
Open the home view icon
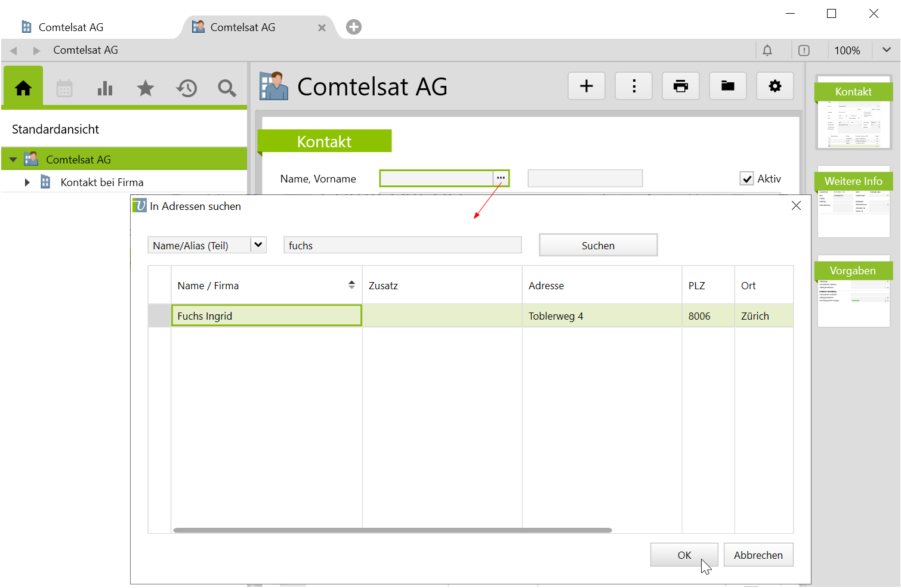coord(23,88)
